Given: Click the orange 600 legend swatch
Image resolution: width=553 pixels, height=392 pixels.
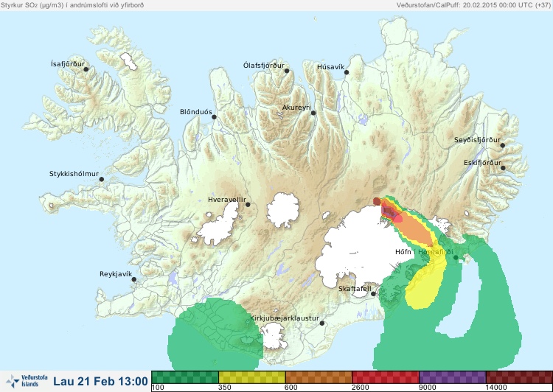Looking at the screenshot, I should pyautogui.click(x=319, y=377).
